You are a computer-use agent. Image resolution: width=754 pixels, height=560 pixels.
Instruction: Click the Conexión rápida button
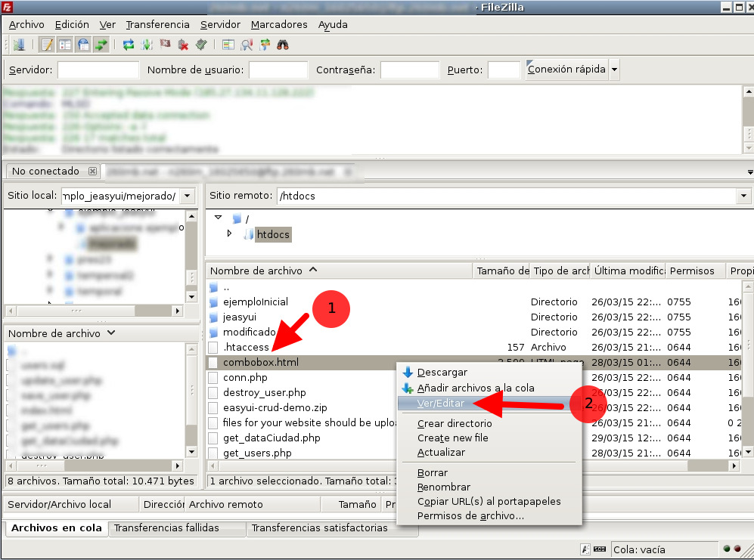(x=566, y=70)
